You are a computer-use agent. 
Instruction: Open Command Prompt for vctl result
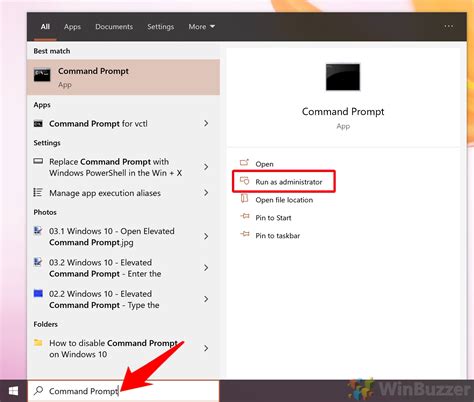[123, 124]
